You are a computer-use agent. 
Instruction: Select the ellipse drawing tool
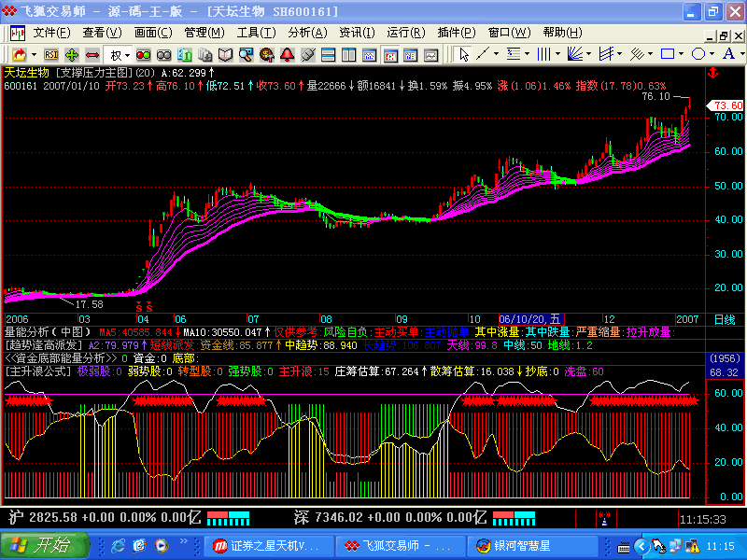(699, 54)
